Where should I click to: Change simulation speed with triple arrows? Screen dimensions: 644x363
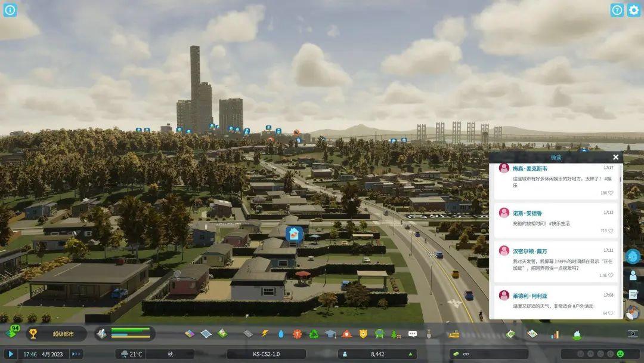[x=76, y=354]
